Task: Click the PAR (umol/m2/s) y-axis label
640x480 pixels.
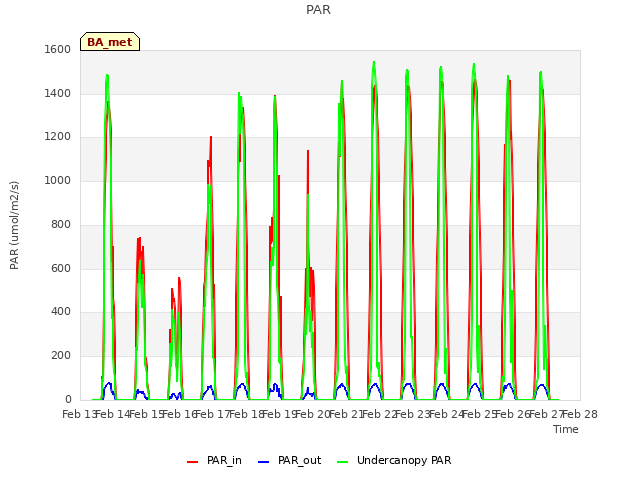Action: click(14, 225)
